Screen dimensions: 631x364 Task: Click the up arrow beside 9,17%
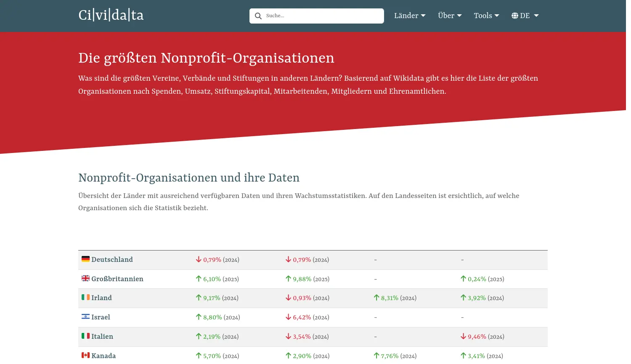pos(199,298)
